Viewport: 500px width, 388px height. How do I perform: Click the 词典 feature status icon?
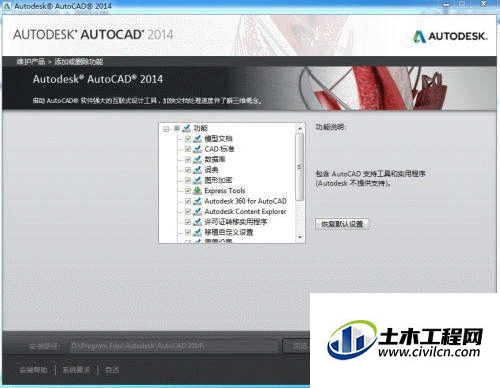pos(197,170)
